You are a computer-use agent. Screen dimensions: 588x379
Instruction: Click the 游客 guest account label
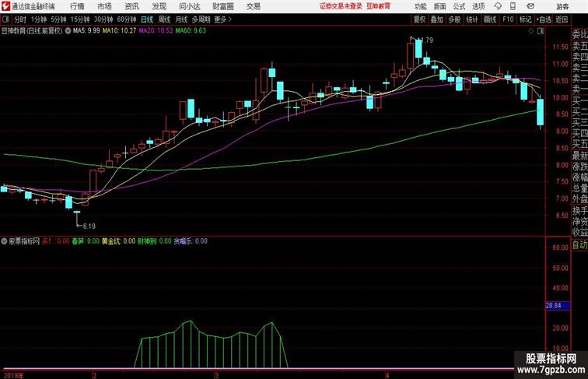562,6
